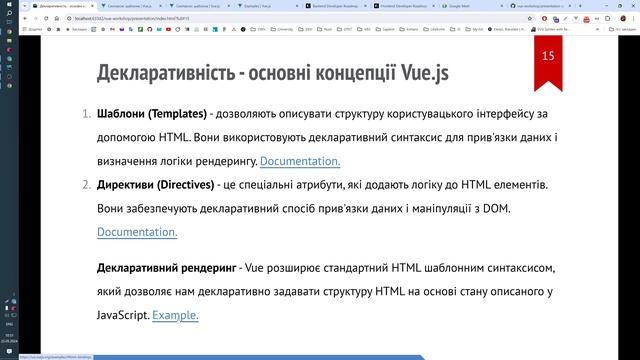The width and height of the screenshot is (640, 360).
Task: Open the DEV bookmarks folder
Action: pyautogui.click(x=305, y=29)
